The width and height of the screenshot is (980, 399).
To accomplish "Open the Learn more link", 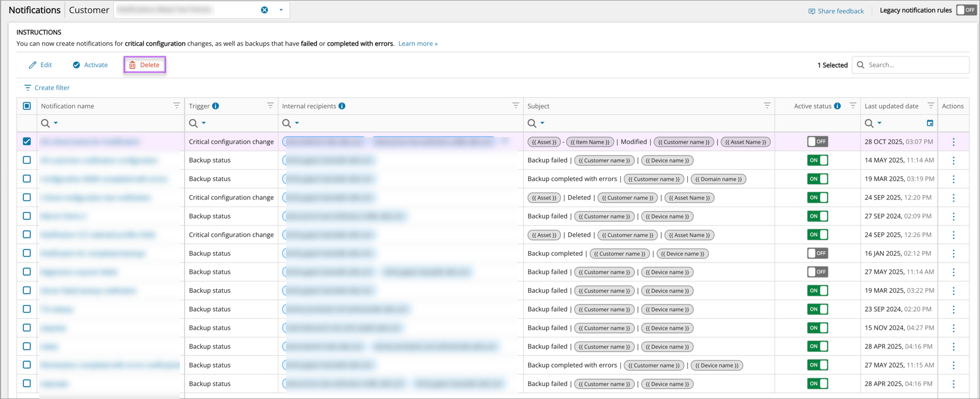I will coord(417,43).
